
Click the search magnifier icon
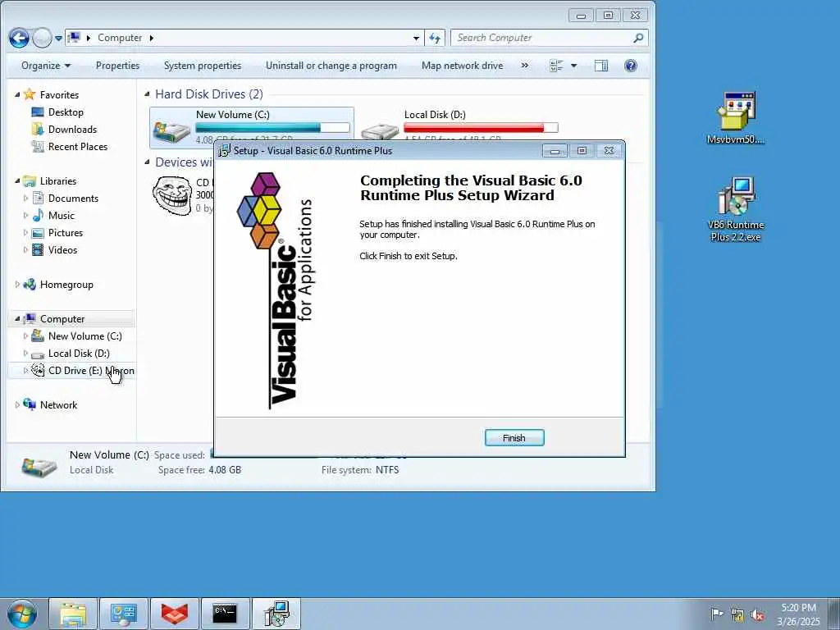coord(638,38)
